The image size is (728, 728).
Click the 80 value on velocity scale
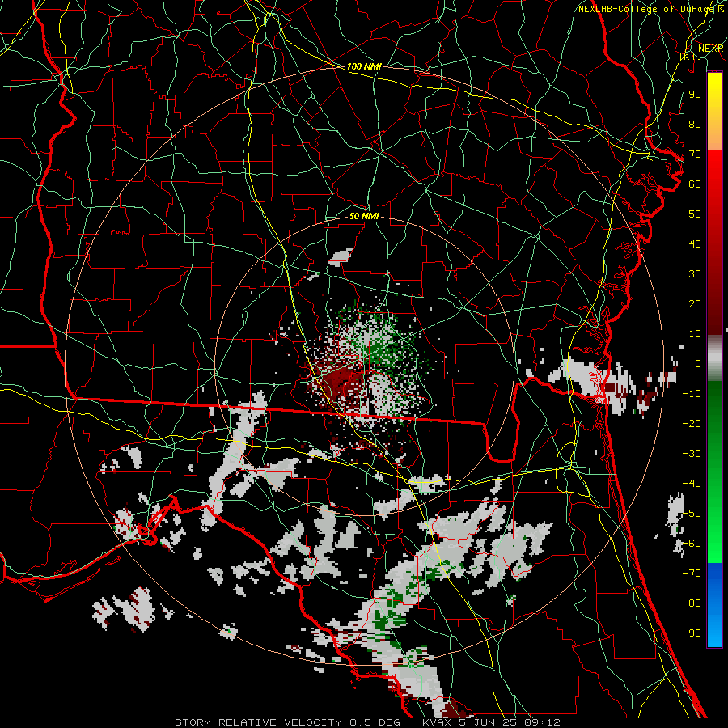[695, 124]
